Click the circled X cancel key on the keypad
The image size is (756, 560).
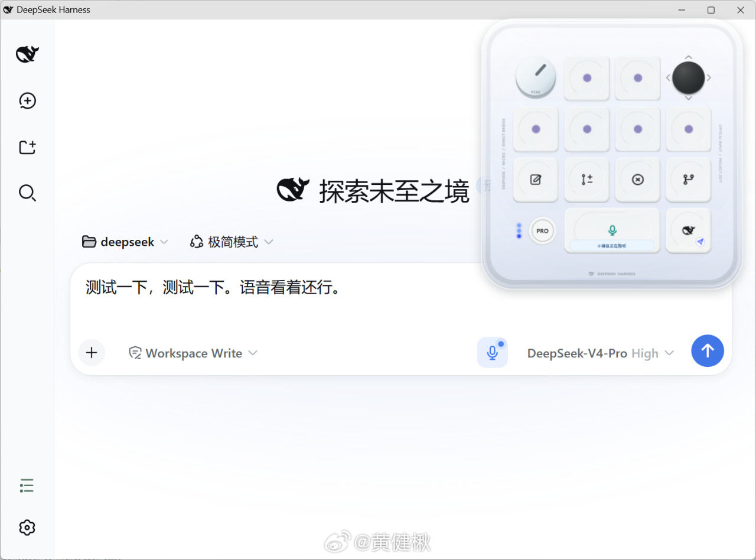tap(638, 180)
